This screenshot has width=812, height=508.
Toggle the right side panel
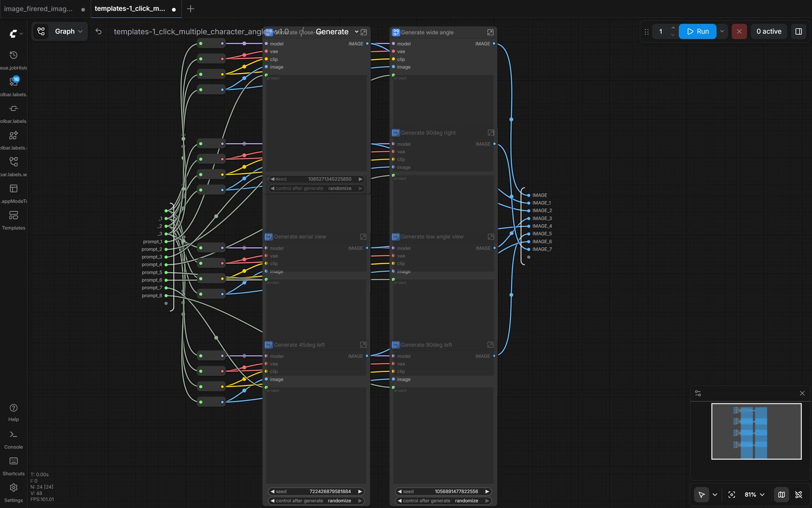pyautogui.click(x=798, y=31)
